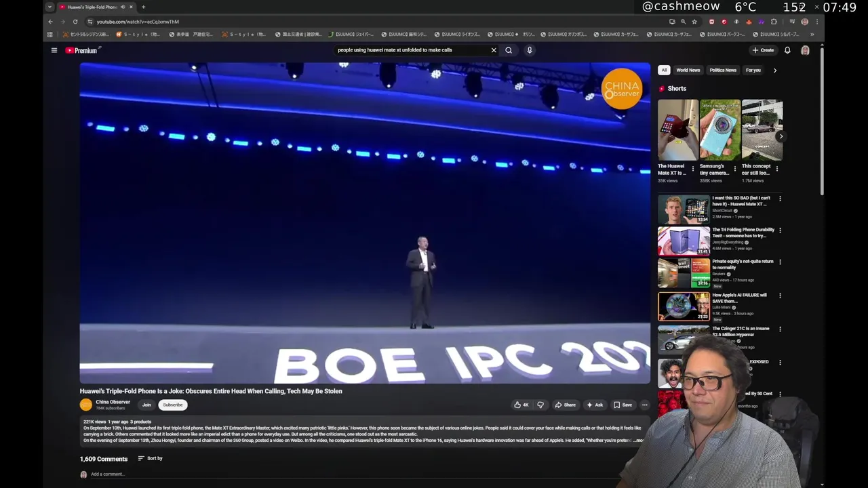Open Tri Folding Phone Durability Test title
Image resolution: width=868 pixels, height=488 pixels.
(x=743, y=232)
